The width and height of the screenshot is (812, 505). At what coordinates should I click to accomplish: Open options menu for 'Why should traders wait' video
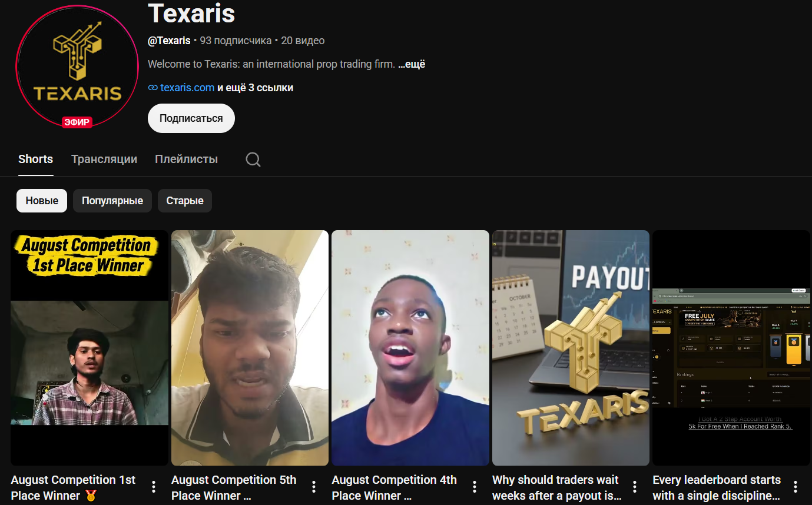coord(635,487)
